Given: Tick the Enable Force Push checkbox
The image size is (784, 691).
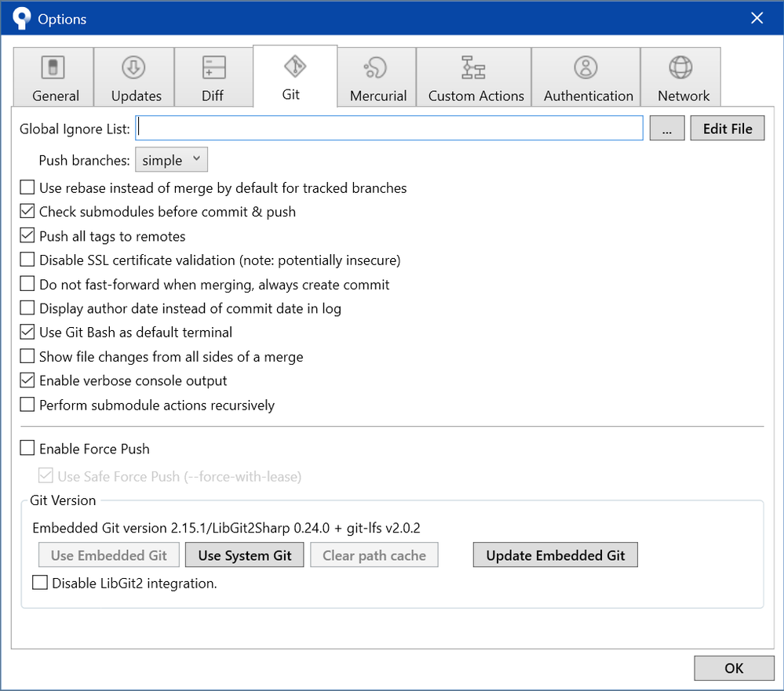Looking at the screenshot, I should point(27,448).
